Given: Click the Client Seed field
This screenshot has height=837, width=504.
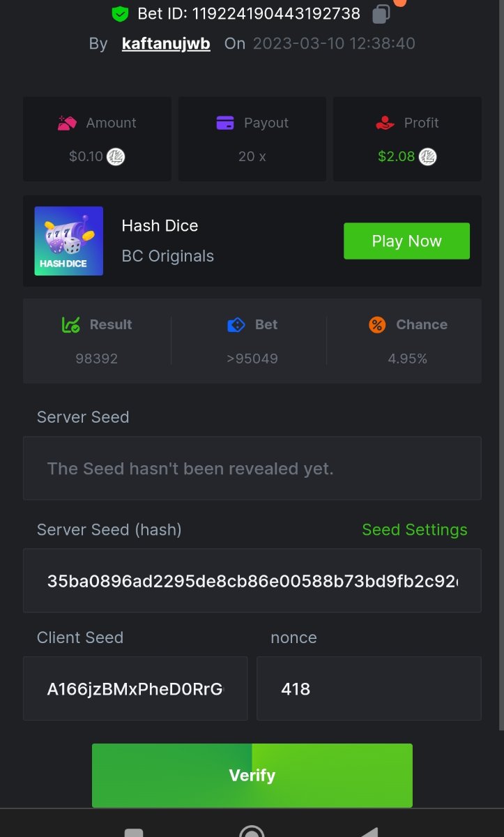Looking at the screenshot, I should click(135, 688).
